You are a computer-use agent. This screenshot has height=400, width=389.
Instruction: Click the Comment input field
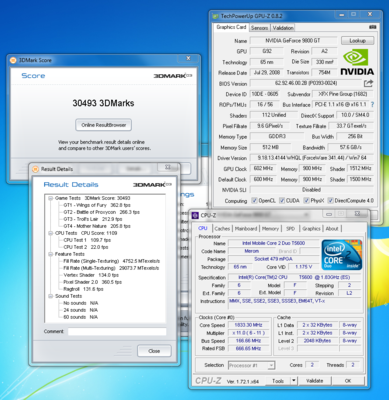point(117,332)
